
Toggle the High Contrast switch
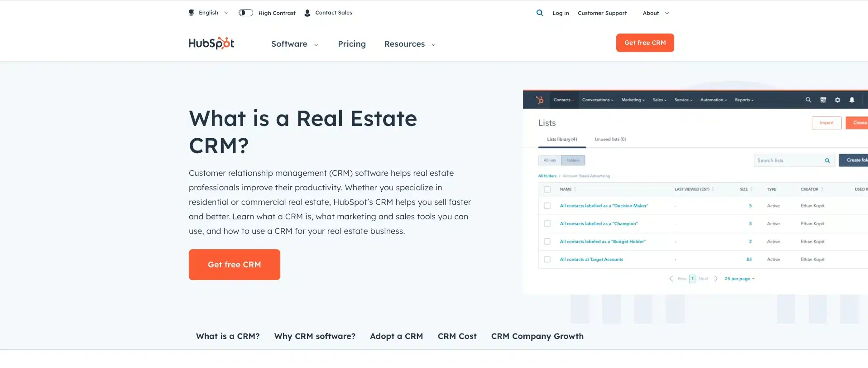[245, 13]
